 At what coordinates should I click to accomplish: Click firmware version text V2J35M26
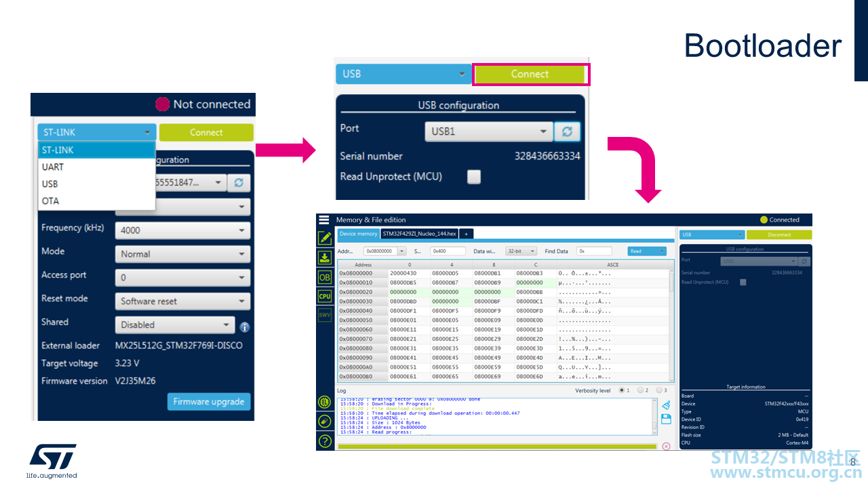[x=135, y=381]
